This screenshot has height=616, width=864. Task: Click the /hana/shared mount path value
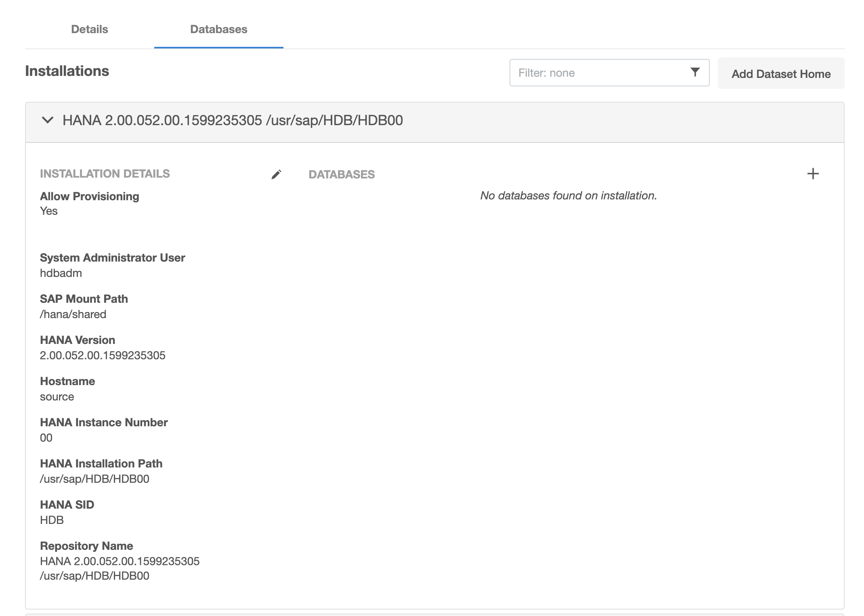pyautogui.click(x=73, y=314)
